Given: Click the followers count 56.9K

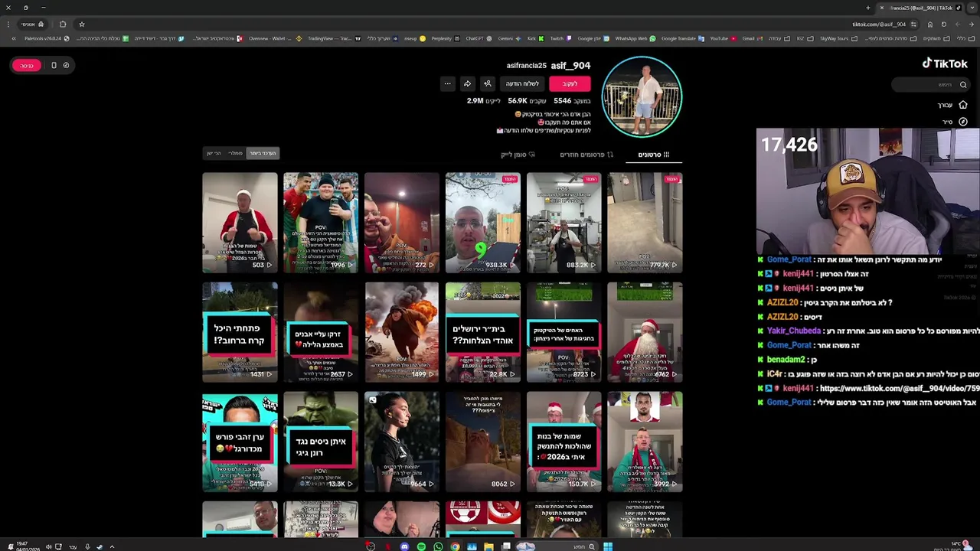Looking at the screenshot, I should (x=528, y=101).
